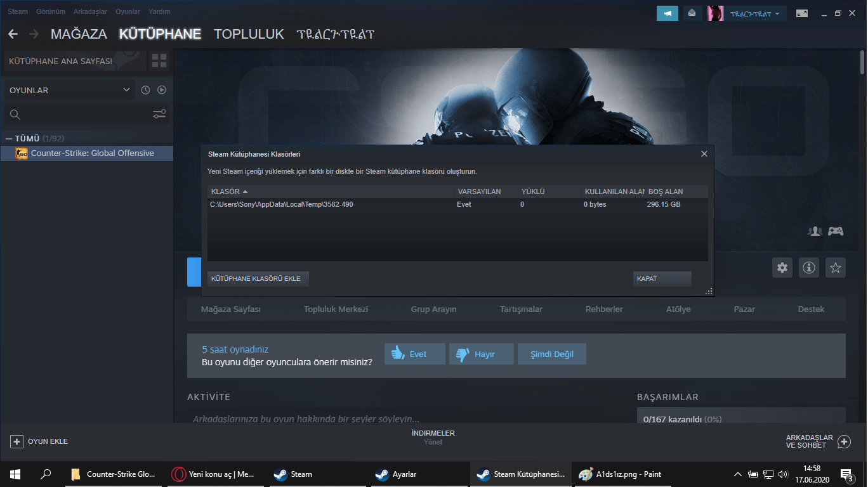Screen dimensions: 868x487
Task: Go to the MAĞAZA tab
Action: [79, 34]
